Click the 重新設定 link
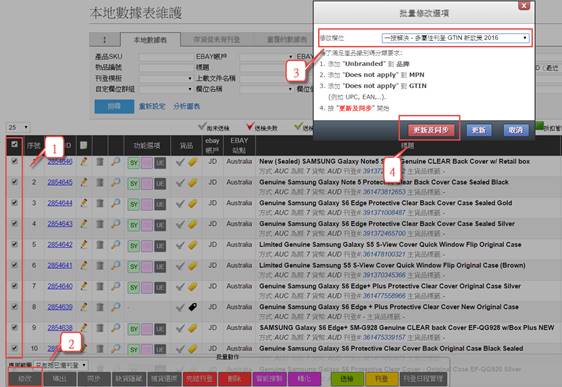 tap(152, 106)
